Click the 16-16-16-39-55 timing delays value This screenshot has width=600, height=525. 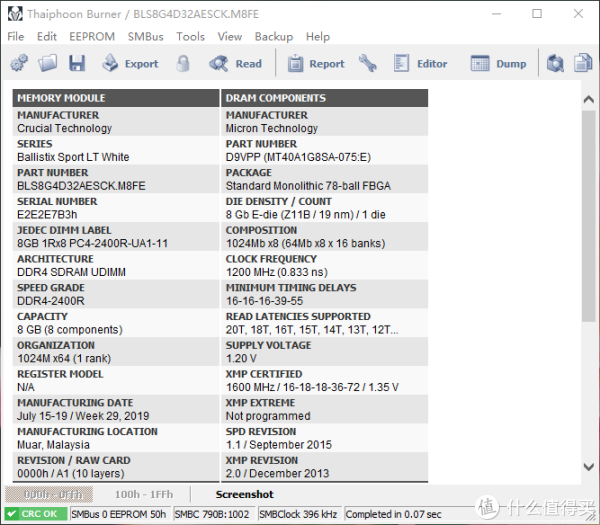tap(264, 301)
